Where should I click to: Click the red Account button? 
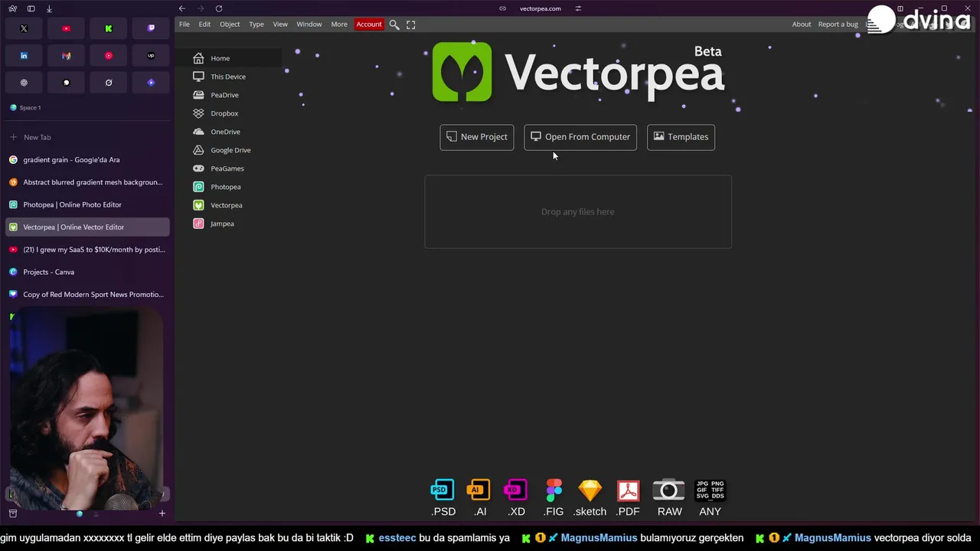369,24
